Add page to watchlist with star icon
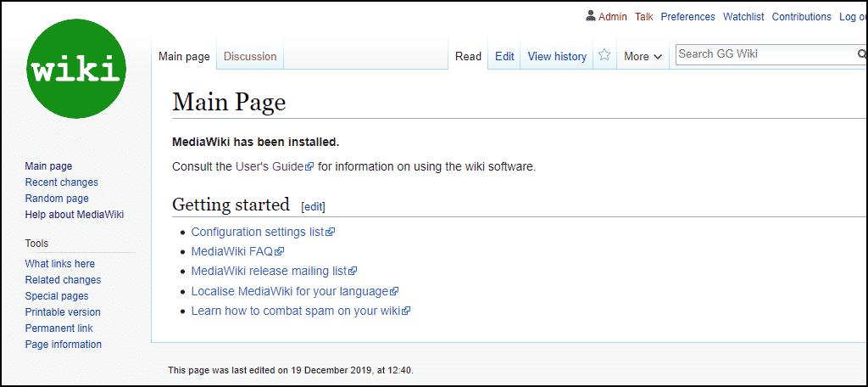This screenshot has width=868, height=387. (x=604, y=55)
